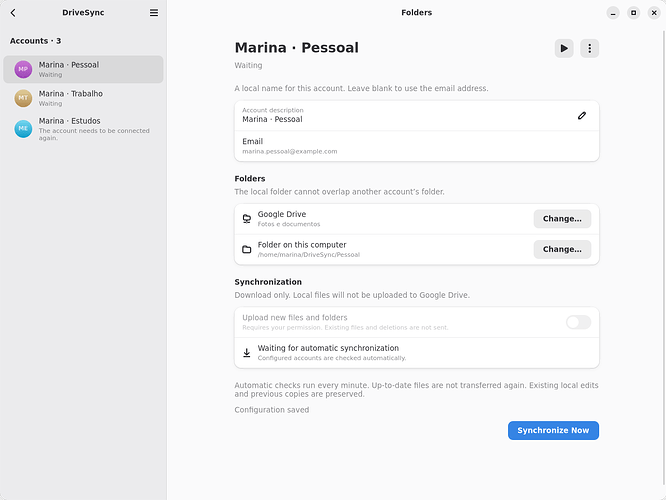Viewport: 666px width, 500px height.
Task: Open the three-dot account options menu
Action: [590, 48]
